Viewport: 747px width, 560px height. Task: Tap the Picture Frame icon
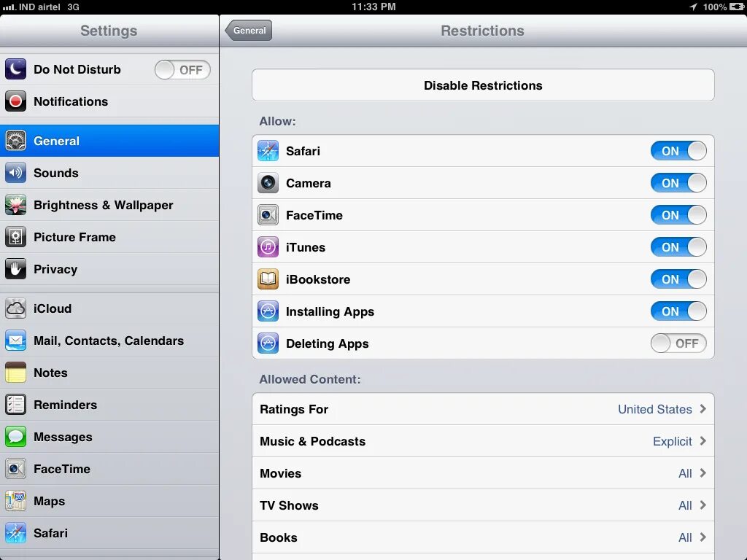tap(16, 237)
